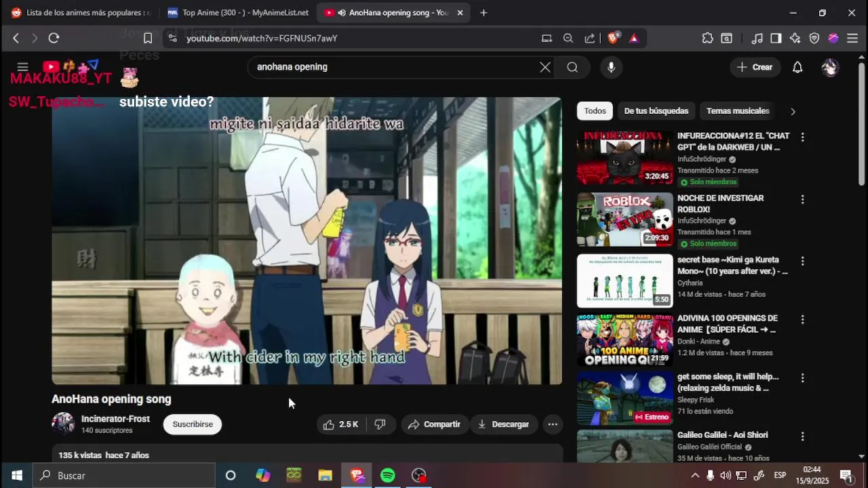Clear the YouTube search box text
The image size is (868, 488).
(x=545, y=67)
